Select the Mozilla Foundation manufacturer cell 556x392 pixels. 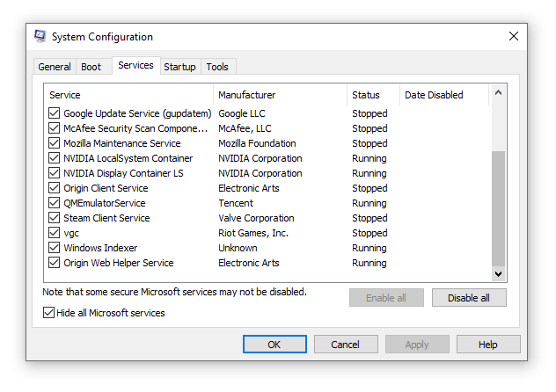257,143
